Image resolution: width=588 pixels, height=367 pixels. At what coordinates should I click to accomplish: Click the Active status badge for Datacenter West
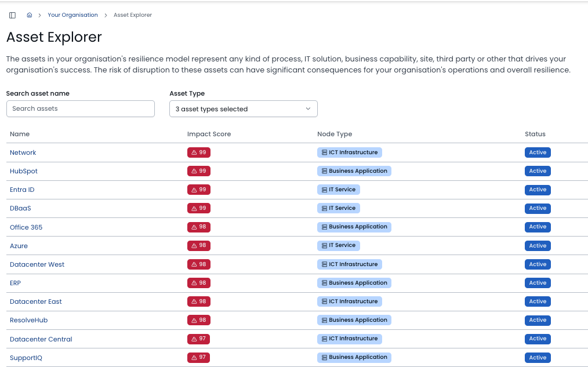(538, 264)
